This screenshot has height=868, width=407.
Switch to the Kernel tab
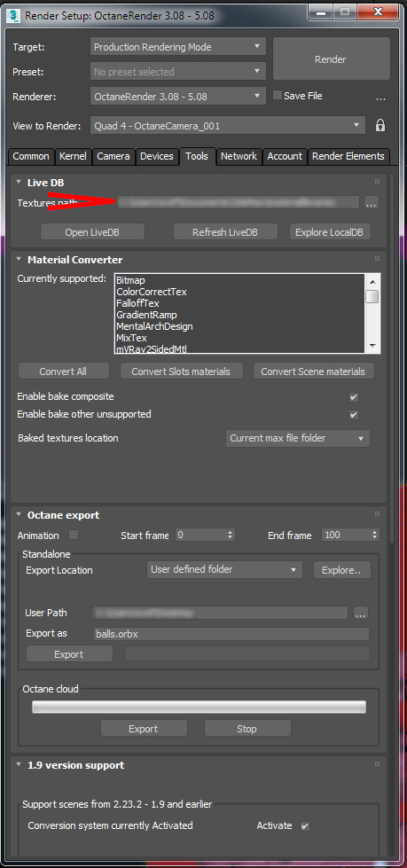click(x=73, y=157)
